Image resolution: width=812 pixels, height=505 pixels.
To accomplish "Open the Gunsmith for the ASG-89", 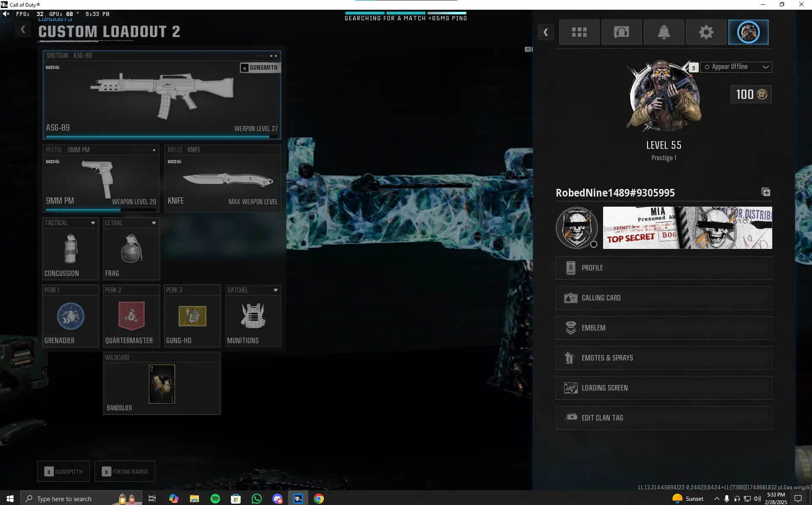I will 260,68.
